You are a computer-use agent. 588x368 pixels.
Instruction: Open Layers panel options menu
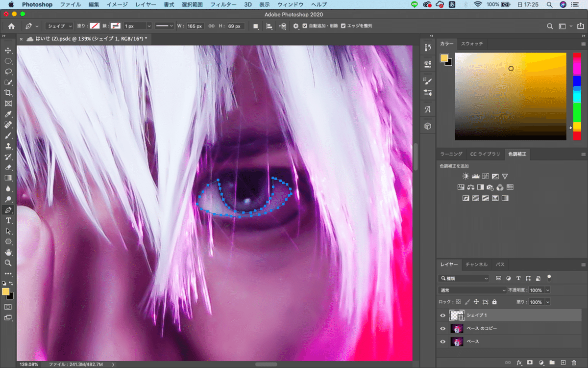pyautogui.click(x=583, y=265)
